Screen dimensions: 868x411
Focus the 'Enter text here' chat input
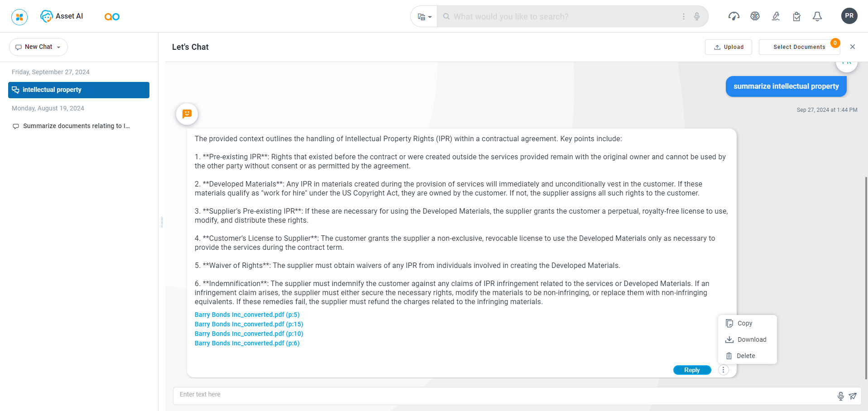(503, 395)
